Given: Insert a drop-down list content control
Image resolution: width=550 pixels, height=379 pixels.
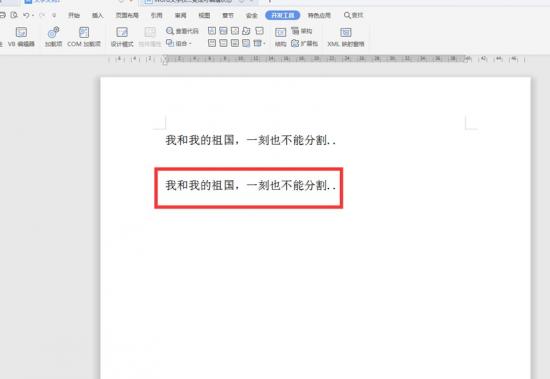Looking at the screenshot, I should coord(223,43).
